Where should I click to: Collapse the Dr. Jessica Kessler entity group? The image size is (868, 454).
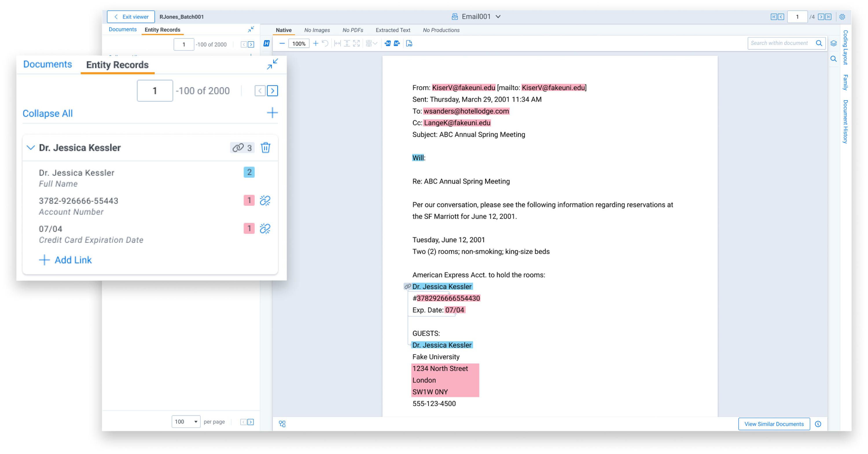click(31, 147)
